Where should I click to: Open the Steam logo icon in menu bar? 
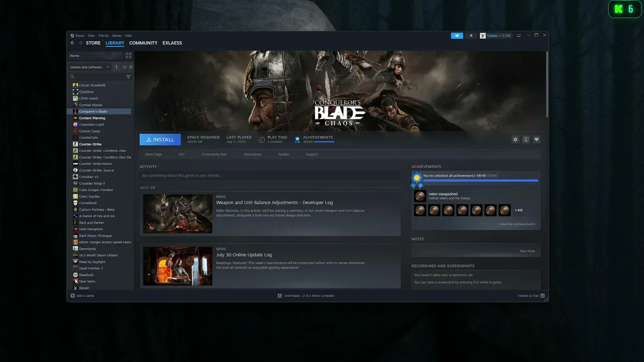tap(72, 36)
